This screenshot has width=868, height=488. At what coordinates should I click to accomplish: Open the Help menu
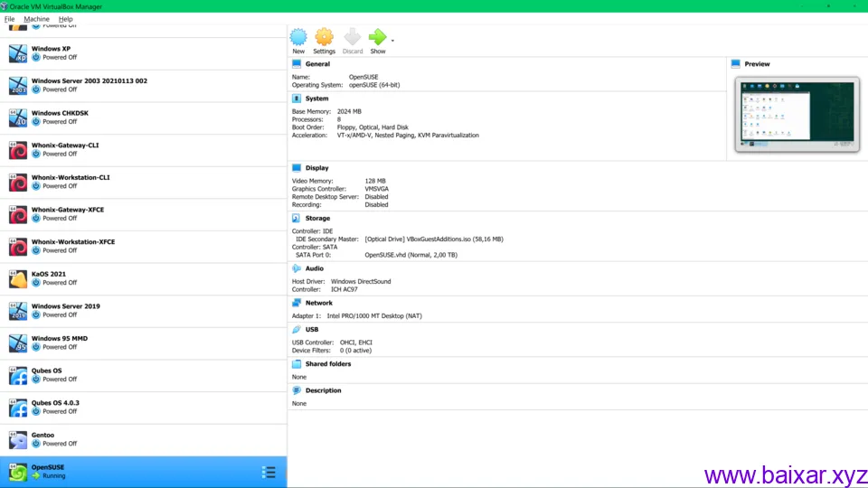pos(65,19)
